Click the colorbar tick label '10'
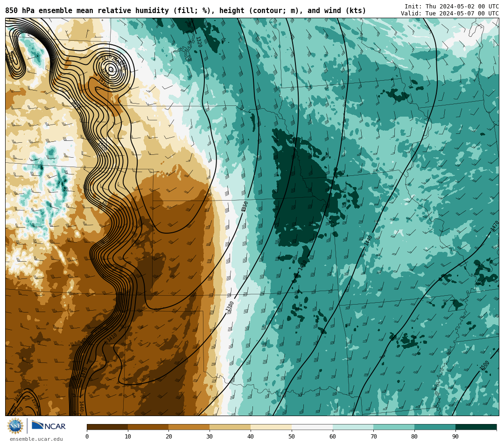 click(128, 436)
